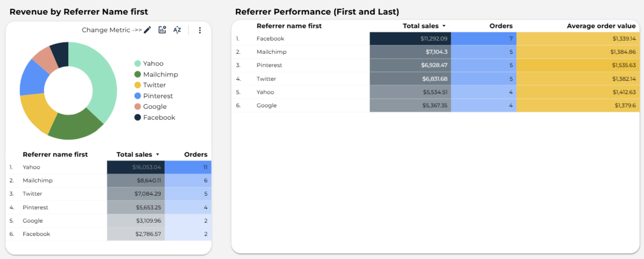This screenshot has width=644, height=259.
Task: Click the Facebook legend color dot
Action: (137, 118)
